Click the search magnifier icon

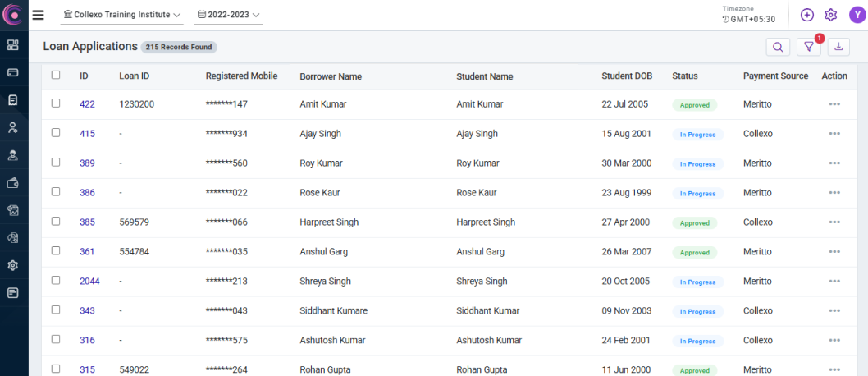(777, 47)
